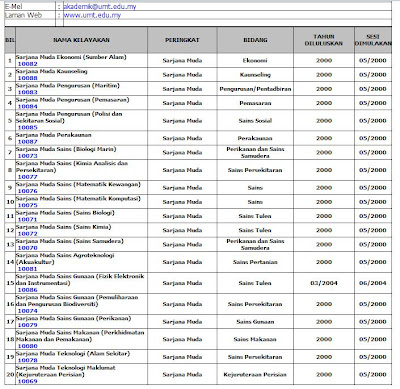Select the "Laman Web" label
Viewport: 400px width, 389px height.
point(24,15)
